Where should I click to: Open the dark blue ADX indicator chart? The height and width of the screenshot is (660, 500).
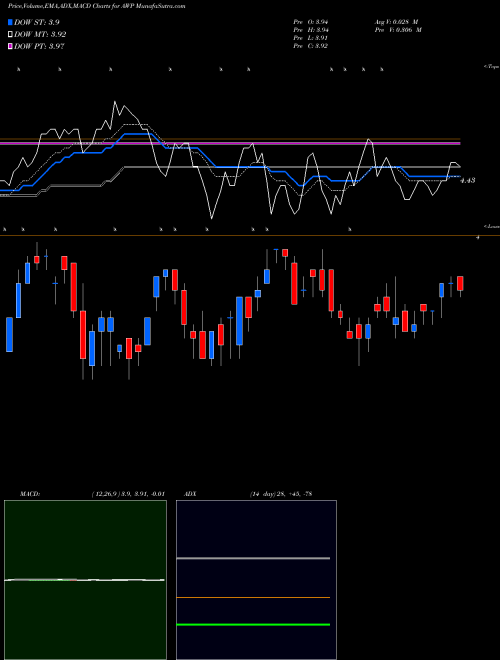click(256, 580)
